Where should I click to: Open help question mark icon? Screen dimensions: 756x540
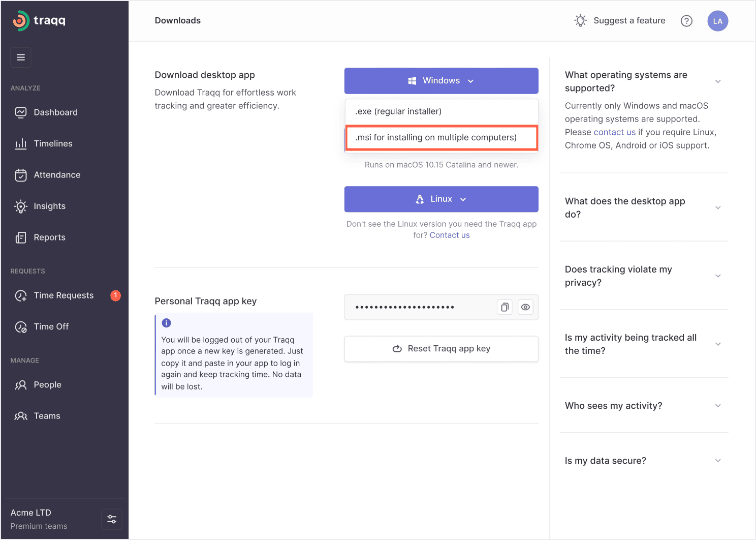(x=686, y=21)
